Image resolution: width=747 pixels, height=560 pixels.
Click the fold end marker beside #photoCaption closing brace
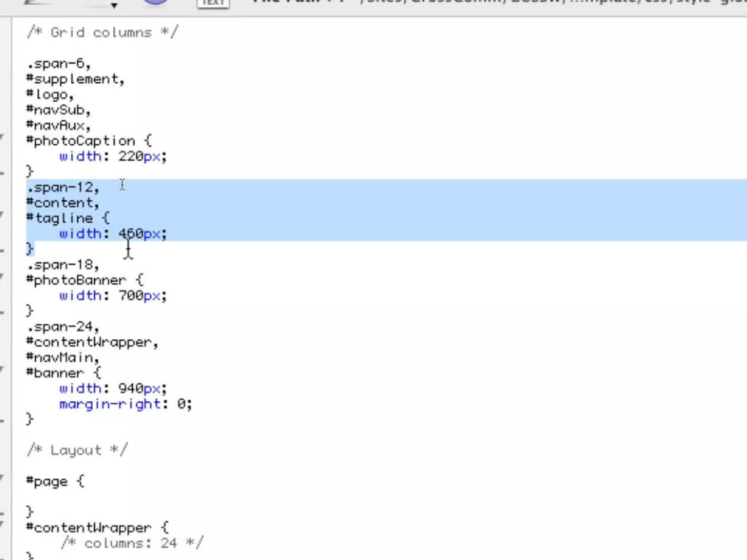click(2, 173)
